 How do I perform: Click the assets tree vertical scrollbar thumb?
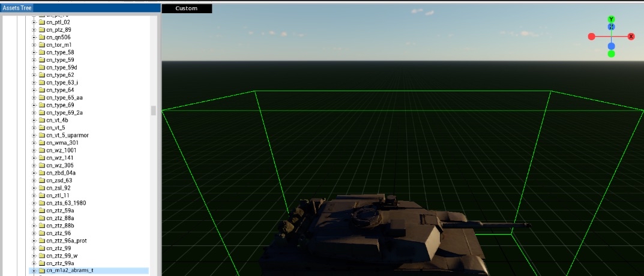click(x=154, y=110)
